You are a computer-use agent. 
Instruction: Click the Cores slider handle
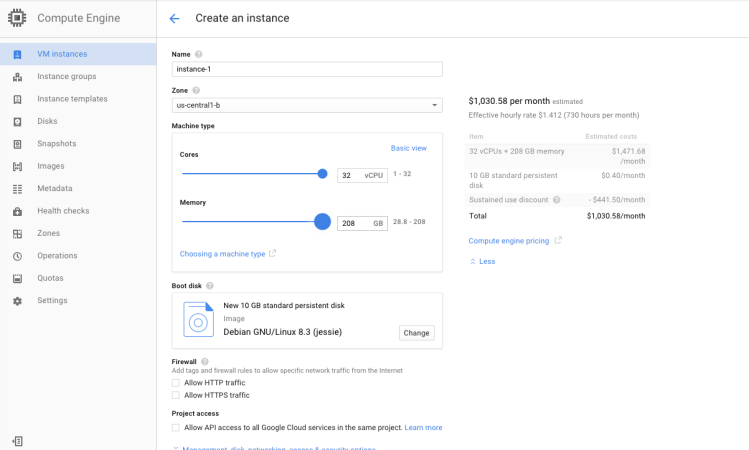[x=322, y=174]
